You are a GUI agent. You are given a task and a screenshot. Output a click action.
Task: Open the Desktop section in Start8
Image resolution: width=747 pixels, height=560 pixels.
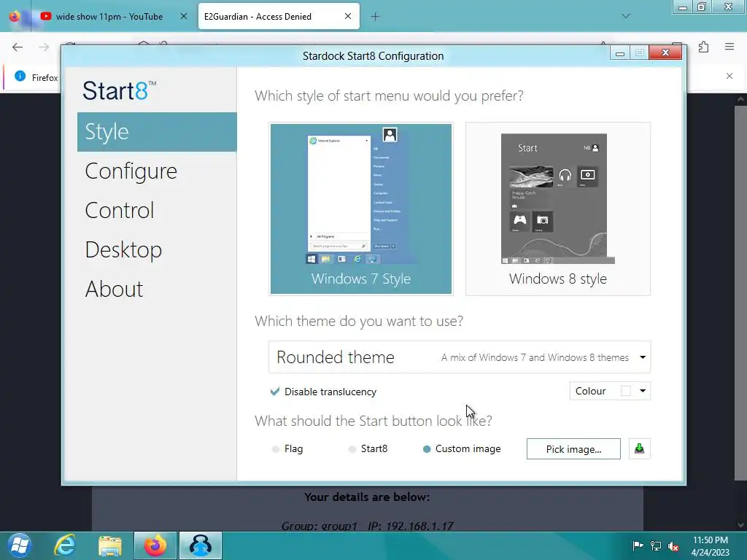pyautogui.click(x=123, y=250)
